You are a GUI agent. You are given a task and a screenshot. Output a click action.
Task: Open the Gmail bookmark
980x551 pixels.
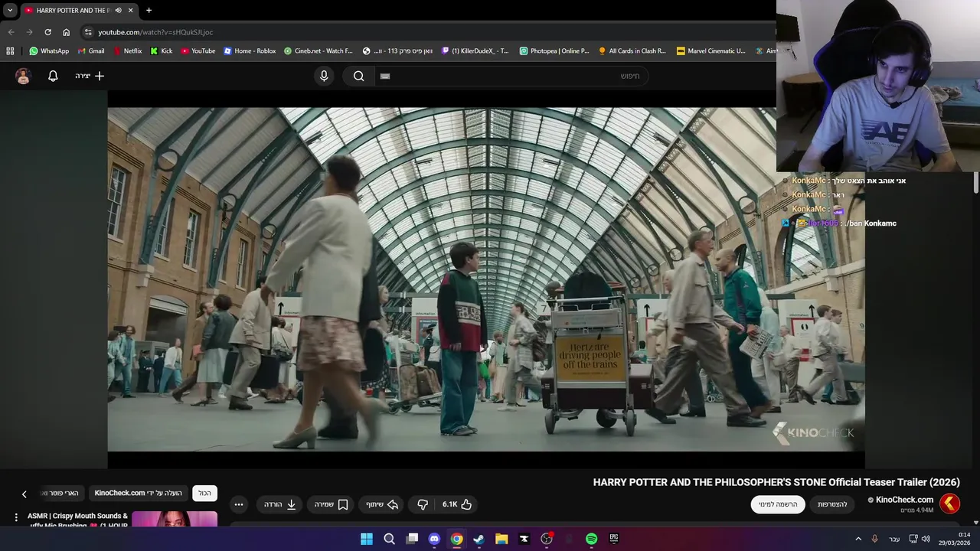coord(91,51)
